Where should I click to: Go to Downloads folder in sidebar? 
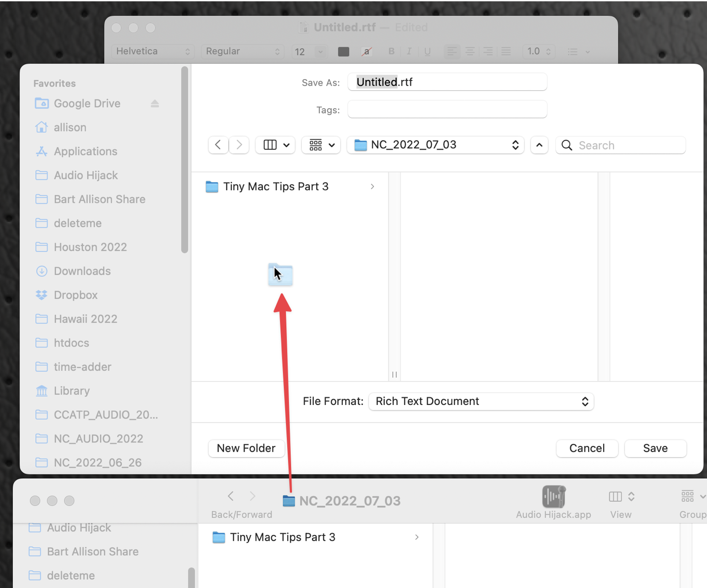(82, 271)
